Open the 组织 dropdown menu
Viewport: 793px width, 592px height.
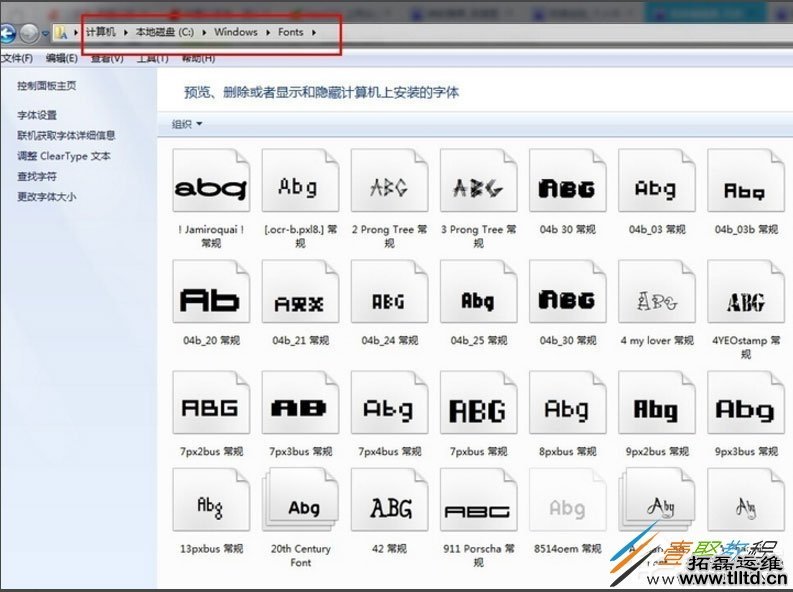pyautogui.click(x=187, y=124)
